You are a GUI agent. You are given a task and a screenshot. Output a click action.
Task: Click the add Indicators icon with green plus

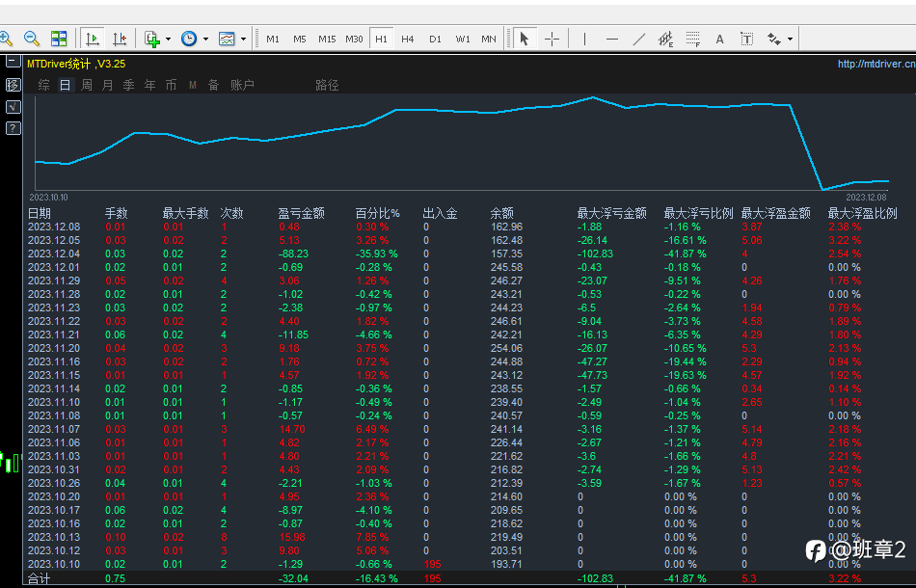(x=152, y=39)
